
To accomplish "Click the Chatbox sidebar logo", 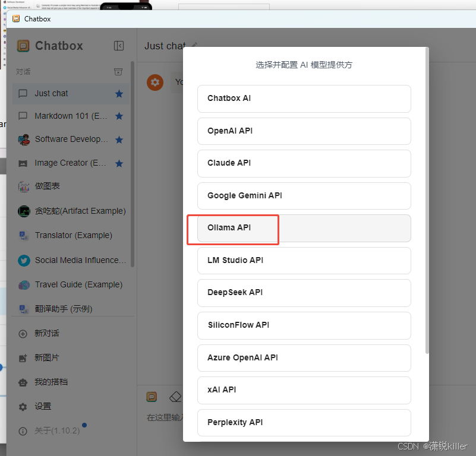I will coord(23,46).
